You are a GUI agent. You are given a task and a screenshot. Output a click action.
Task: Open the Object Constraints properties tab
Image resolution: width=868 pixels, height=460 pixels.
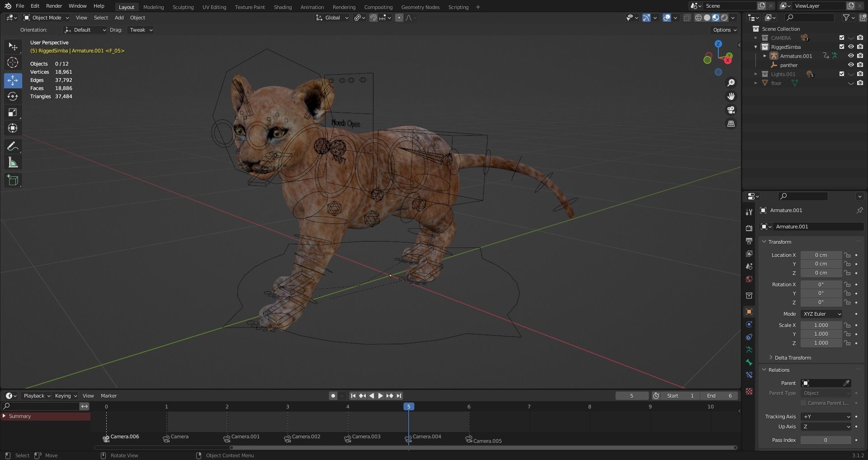[749, 337]
